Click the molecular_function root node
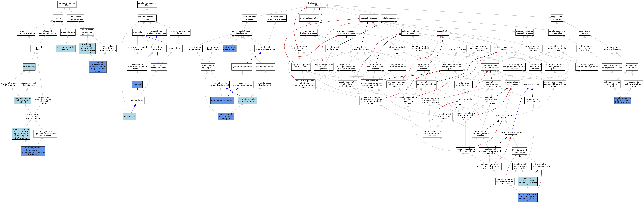Screen dimensions: 644x203 pyautogui.click(x=67, y=4)
